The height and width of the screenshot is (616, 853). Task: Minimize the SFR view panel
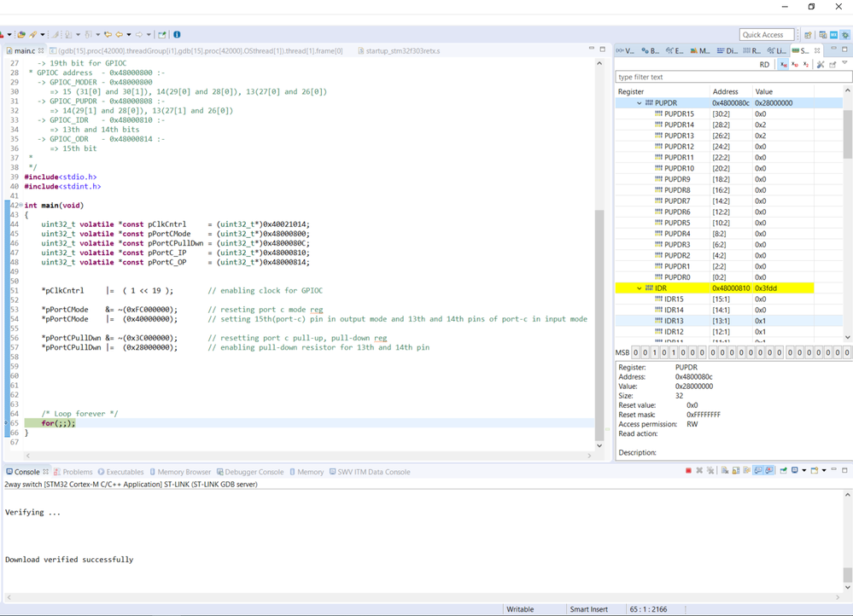tap(833, 49)
